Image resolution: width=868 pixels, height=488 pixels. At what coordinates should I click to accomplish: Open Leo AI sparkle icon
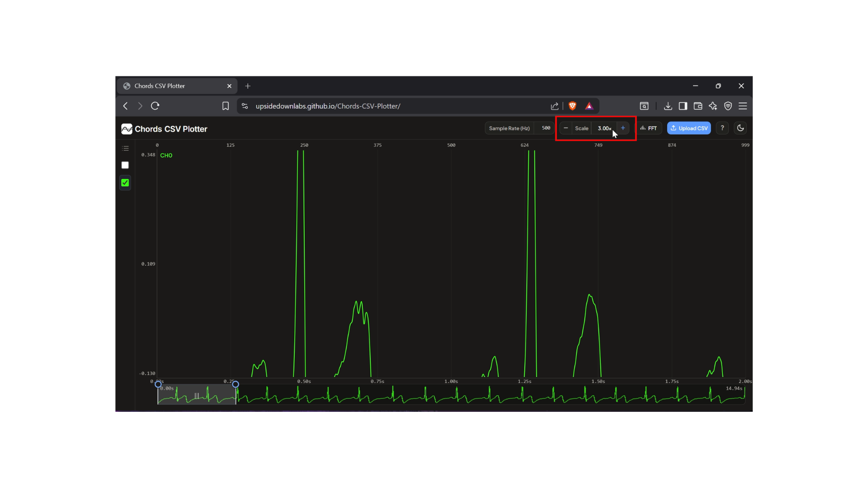pos(713,106)
